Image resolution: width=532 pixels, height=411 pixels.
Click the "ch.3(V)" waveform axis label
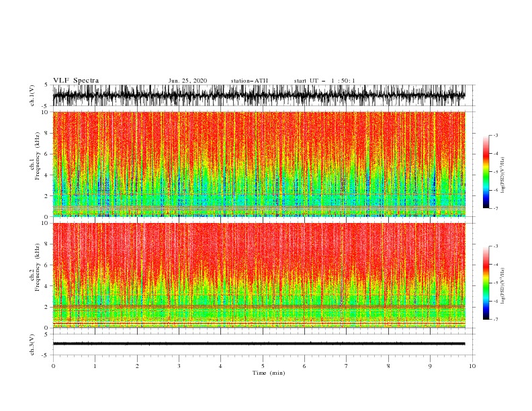tap(32, 345)
